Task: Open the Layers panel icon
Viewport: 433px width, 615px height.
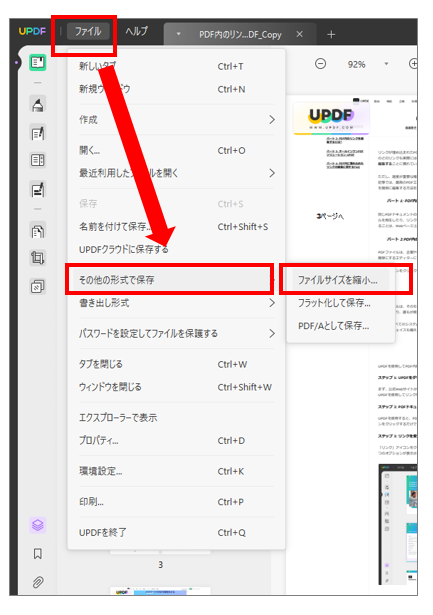Action: pos(38,525)
